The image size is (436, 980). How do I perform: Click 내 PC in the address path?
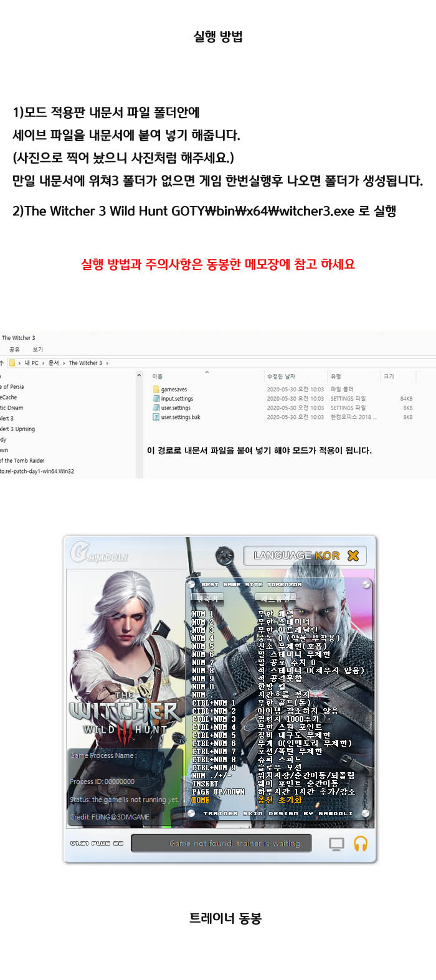(x=31, y=363)
